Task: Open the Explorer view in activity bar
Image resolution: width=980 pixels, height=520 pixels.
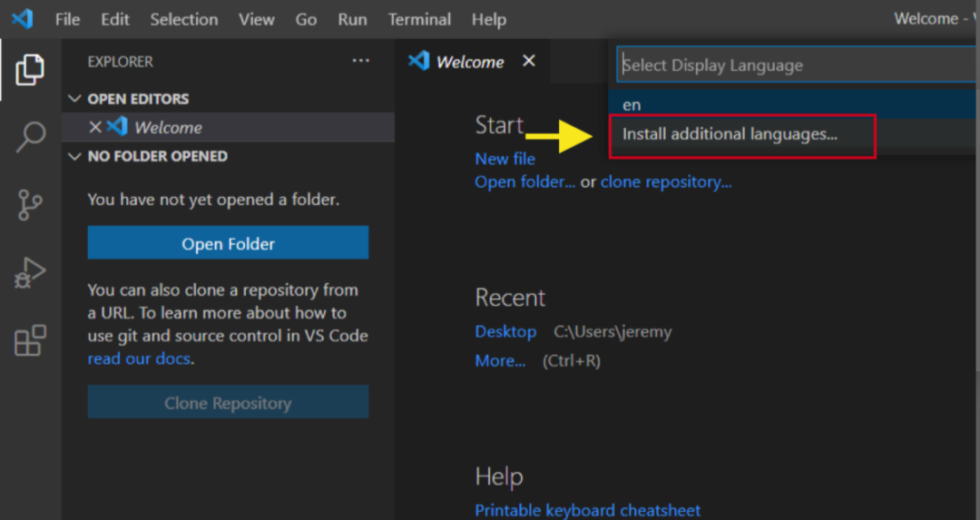Action: coord(30,69)
